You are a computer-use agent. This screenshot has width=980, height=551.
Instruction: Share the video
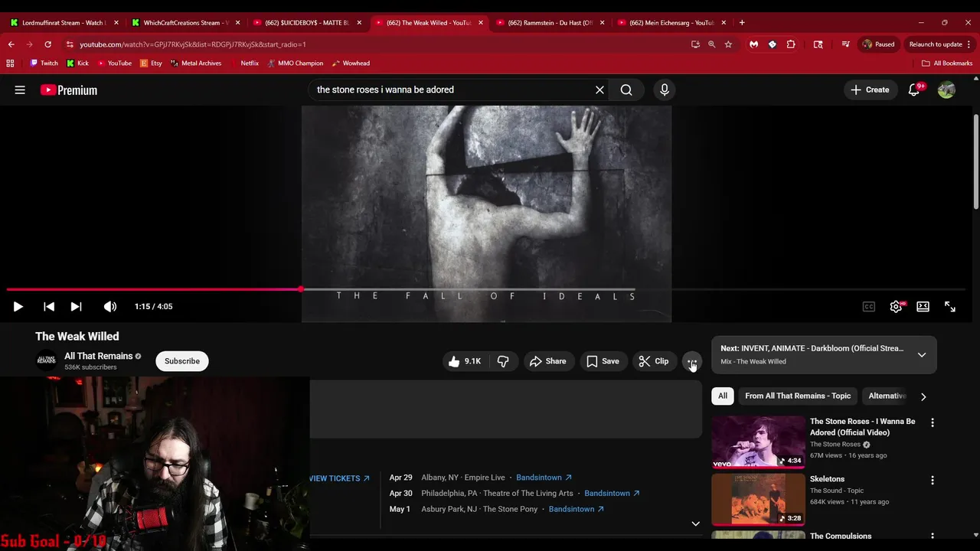(548, 361)
